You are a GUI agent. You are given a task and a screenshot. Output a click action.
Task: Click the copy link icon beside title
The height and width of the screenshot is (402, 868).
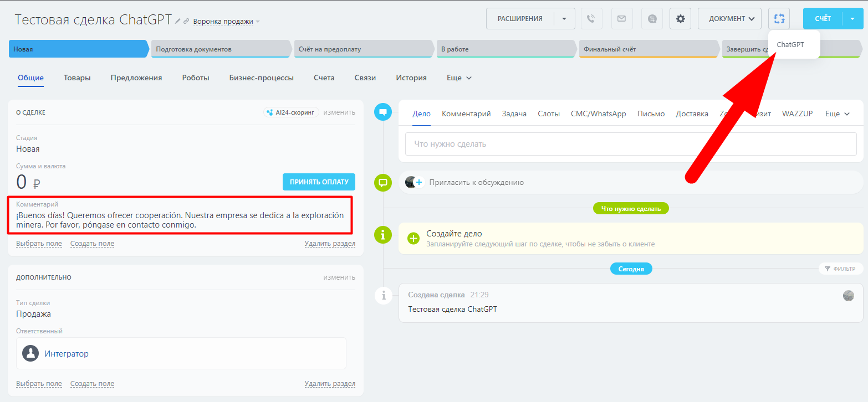[x=186, y=21]
